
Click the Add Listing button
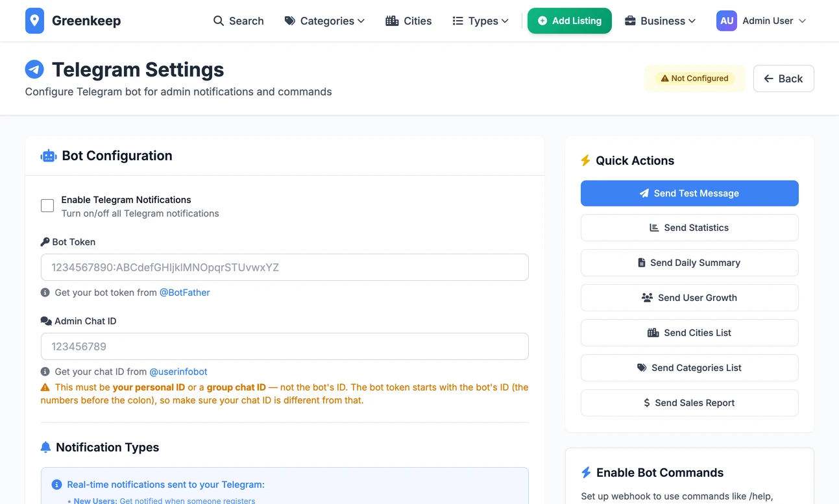pyautogui.click(x=570, y=21)
